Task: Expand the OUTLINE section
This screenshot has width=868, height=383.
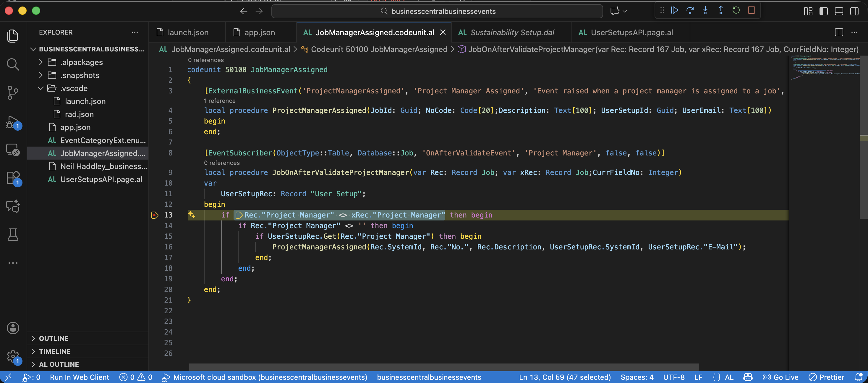Action: [53, 338]
